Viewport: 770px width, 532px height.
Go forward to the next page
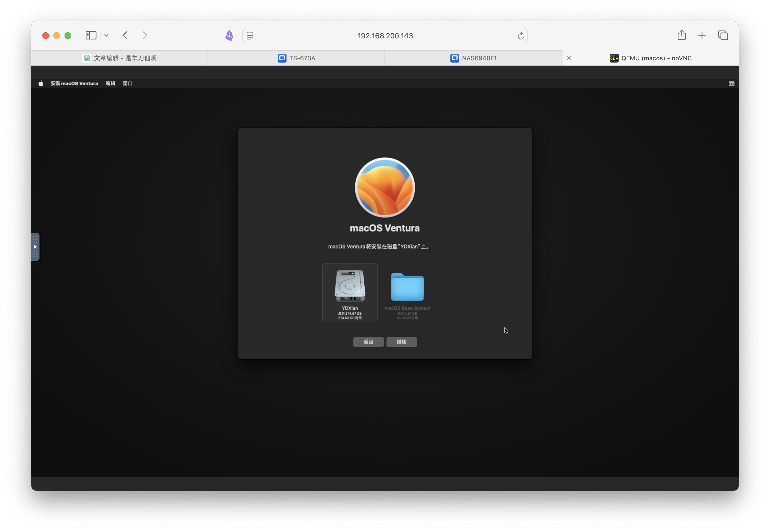[x=144, y=35]
